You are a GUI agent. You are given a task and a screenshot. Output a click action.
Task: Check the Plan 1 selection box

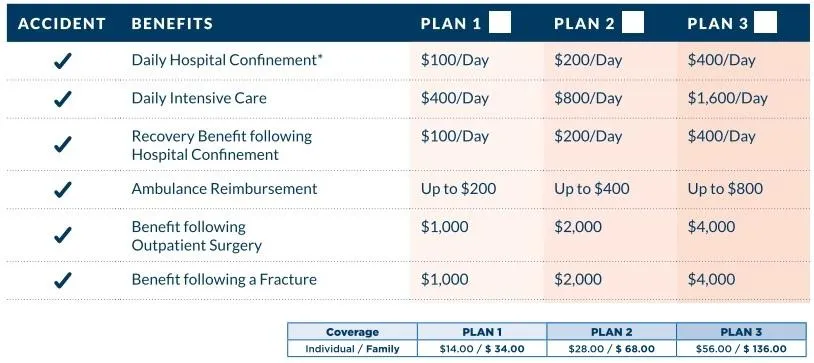click(x=500, y=23)
